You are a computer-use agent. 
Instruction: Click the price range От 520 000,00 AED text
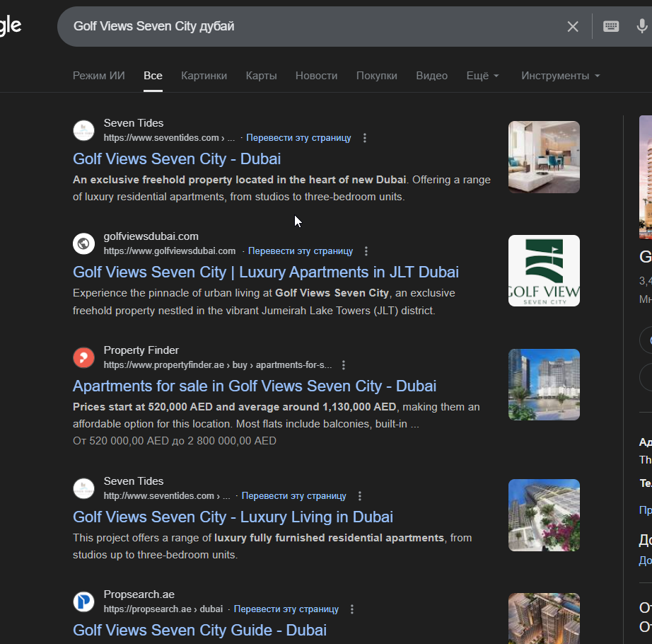coord(174,441)
